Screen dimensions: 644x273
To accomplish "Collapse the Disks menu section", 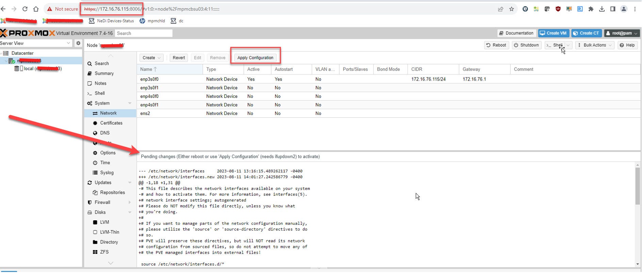I will pos(130,212).
